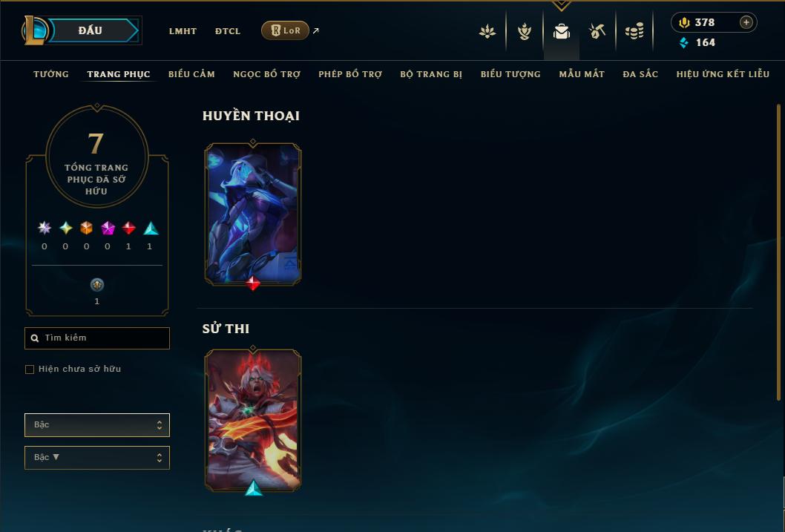The image size is (785, 532).
Task: Expand the Bậc ▼ sort dropdown
Action: (x=97, y=457)
